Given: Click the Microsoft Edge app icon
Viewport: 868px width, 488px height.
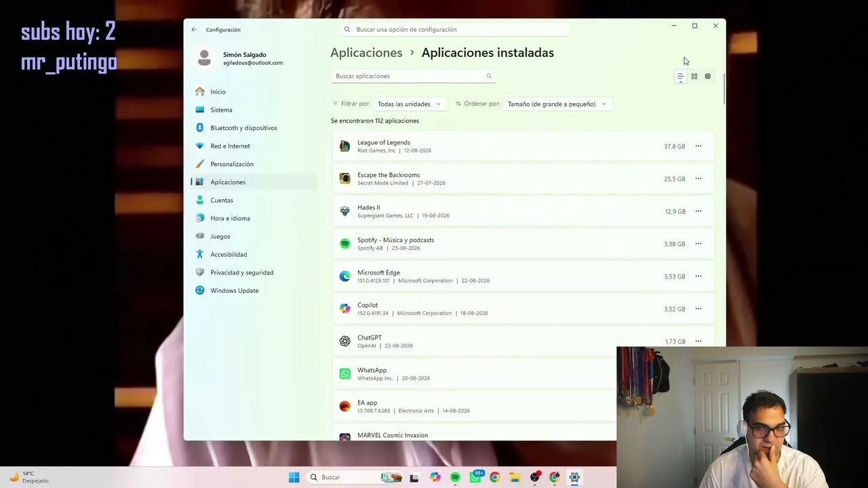Looking at the screenshot, I should click(345, 277).
